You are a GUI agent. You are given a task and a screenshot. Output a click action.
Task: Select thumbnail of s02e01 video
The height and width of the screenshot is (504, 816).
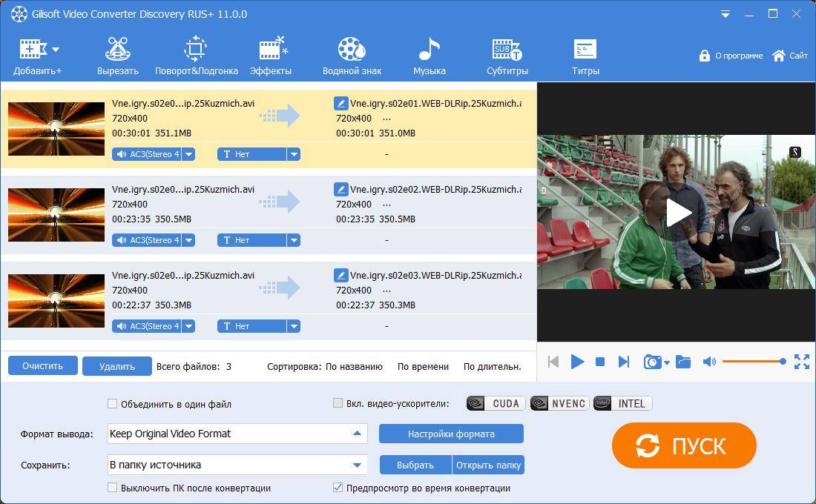pyautogui.click(x=56, y=129)
